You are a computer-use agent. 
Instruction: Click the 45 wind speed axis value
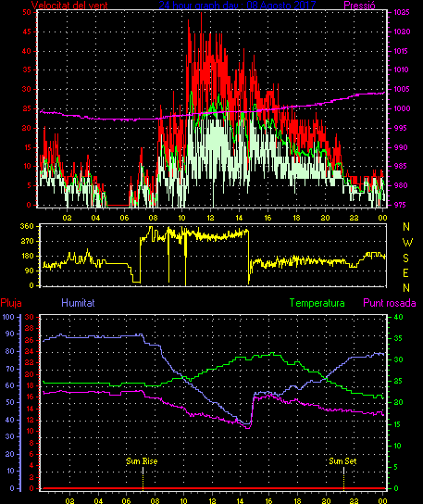[x=27, y=31]
